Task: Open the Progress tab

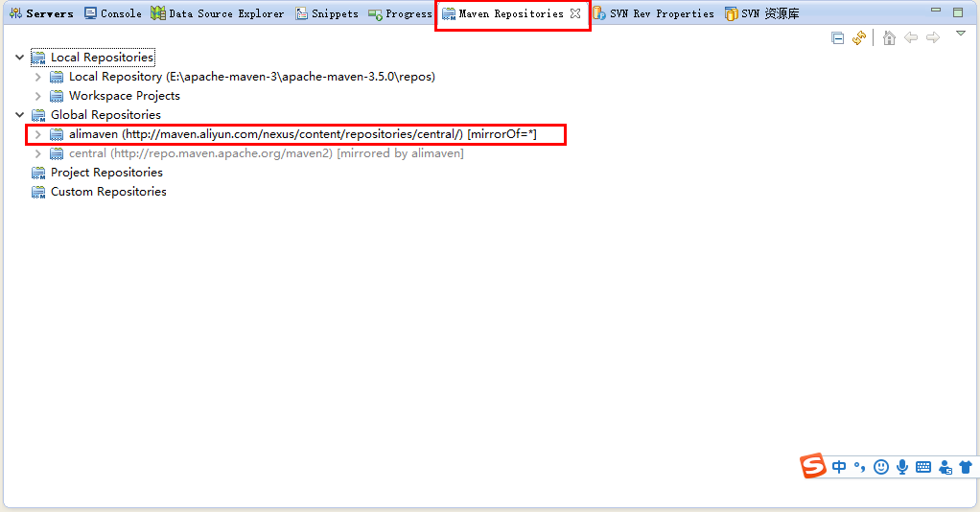Action: [x=400, y=13]
